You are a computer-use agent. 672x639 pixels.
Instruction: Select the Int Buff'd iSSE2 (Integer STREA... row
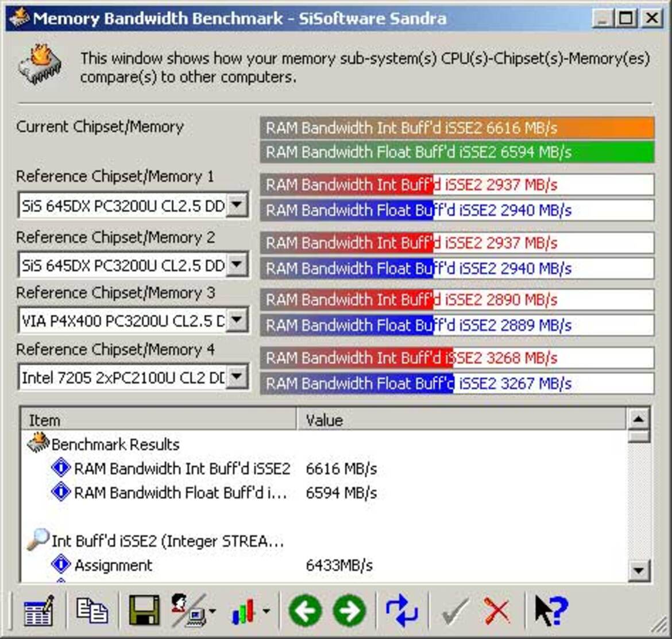[168, 541]
